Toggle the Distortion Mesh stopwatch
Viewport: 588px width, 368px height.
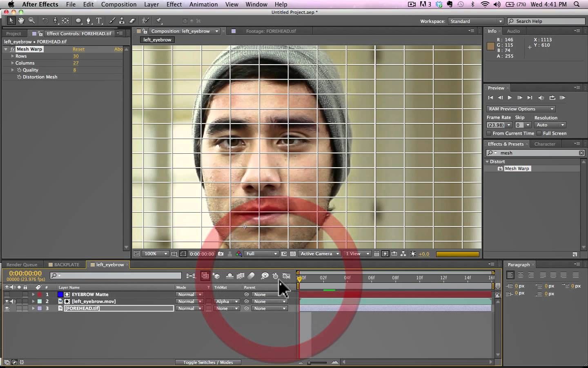19,77
